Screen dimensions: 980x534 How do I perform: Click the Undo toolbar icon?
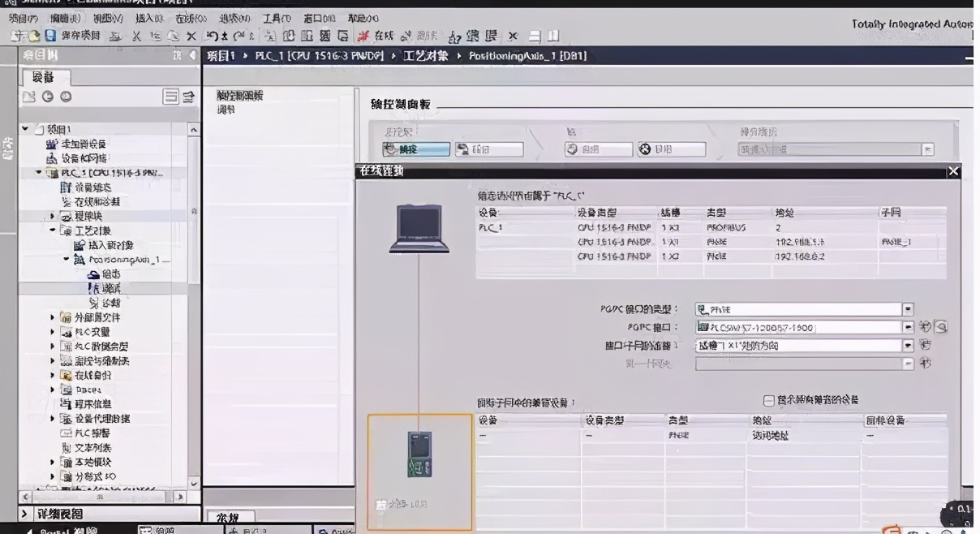tap(213, 36)
